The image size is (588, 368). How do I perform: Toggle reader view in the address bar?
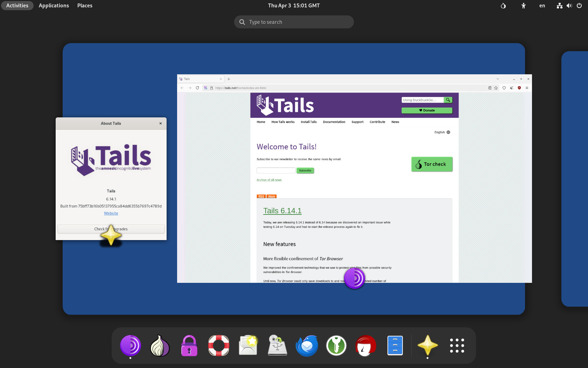(x=490, y=88)
